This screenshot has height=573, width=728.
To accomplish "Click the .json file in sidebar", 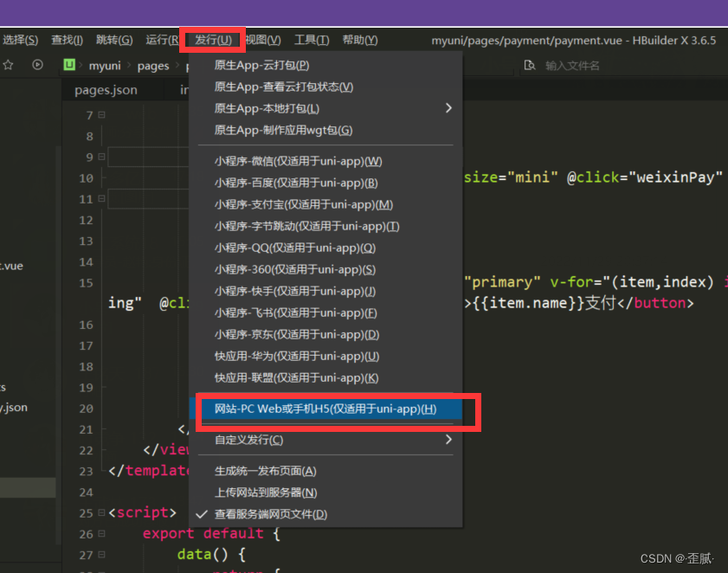I will (x=14, y=408).
